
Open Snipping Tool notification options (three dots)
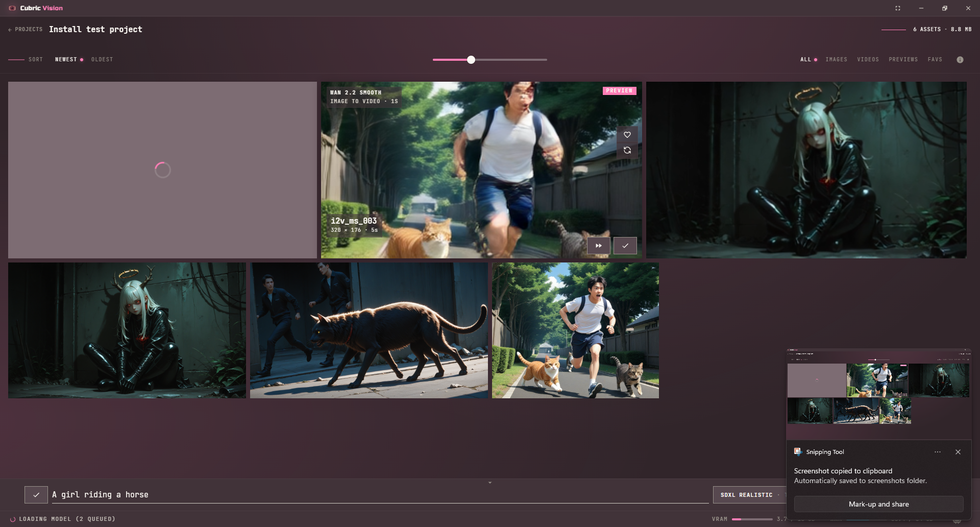click(938, 452)
